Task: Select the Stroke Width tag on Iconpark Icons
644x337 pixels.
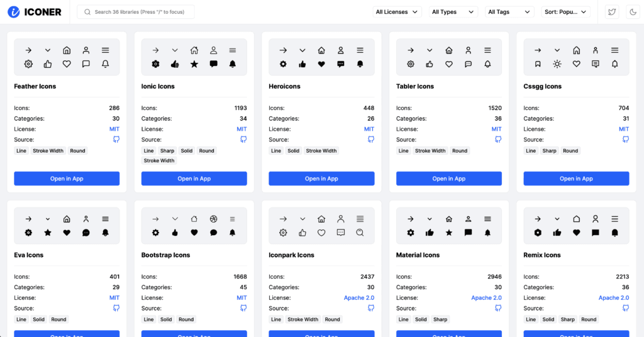Action: click(303, 319)
